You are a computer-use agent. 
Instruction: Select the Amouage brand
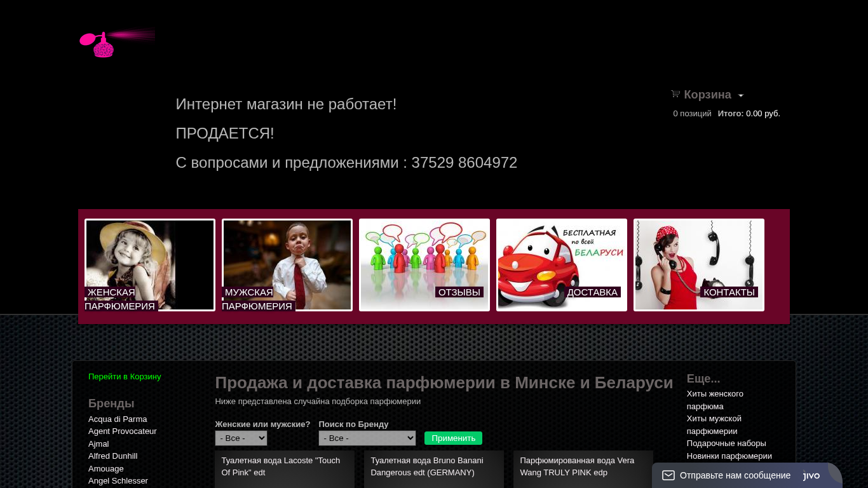(x=106, y=469)
